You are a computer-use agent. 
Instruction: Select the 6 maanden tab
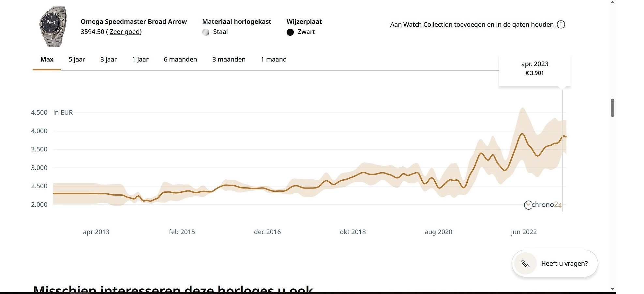coord(180,59)
